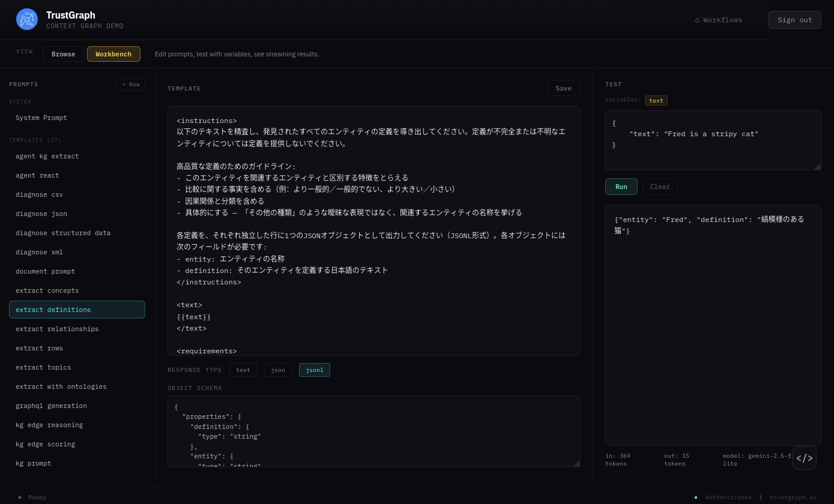Select extract with ontologies template
Screen dimensions: 834x504
77,386
